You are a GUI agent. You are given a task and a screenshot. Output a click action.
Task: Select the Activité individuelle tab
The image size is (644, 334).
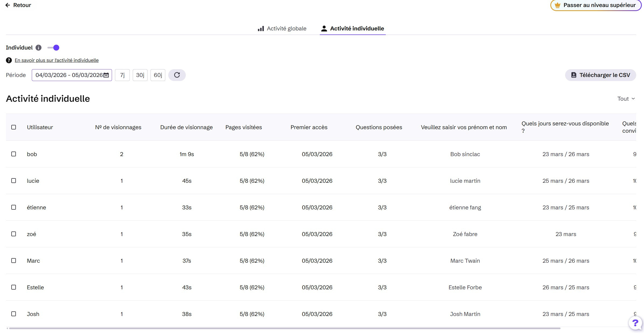click(356, 29)
